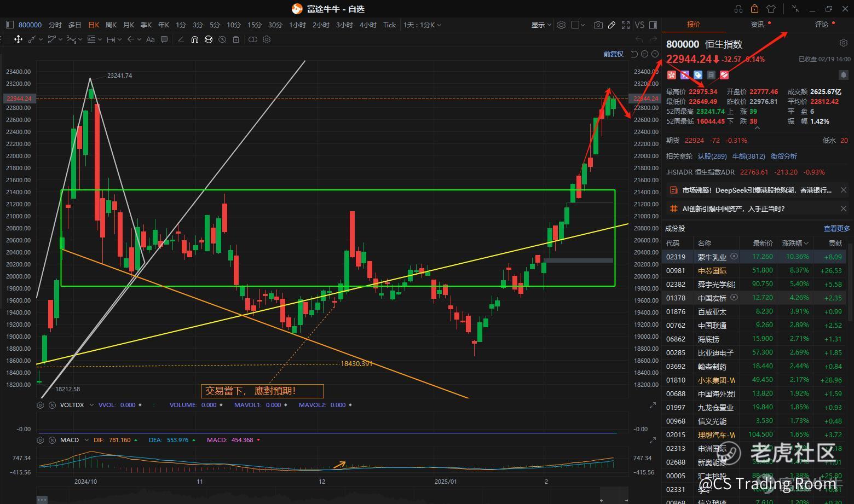Reset chart zoom icon
The image size is (854, 504).
(634, 54)
